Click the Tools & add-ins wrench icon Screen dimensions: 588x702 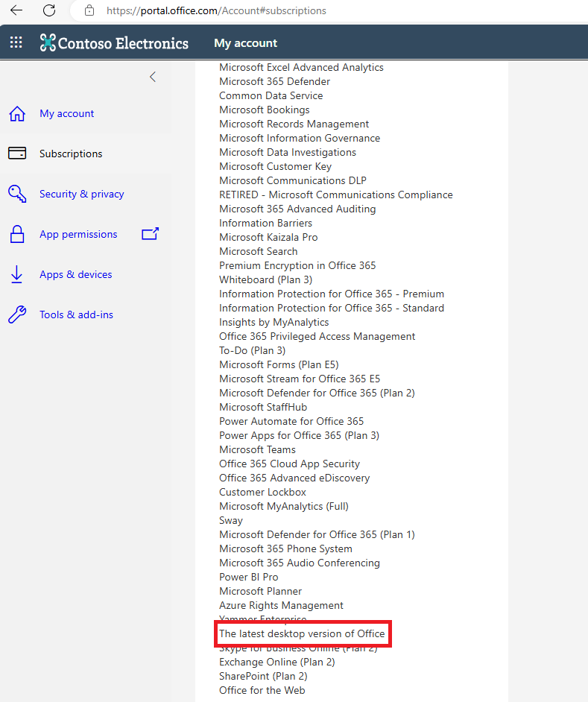coord(17,314)
